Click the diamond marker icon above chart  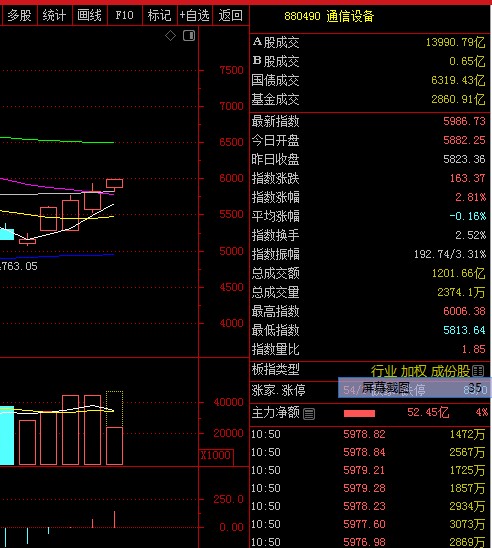(x=170, y=35)
